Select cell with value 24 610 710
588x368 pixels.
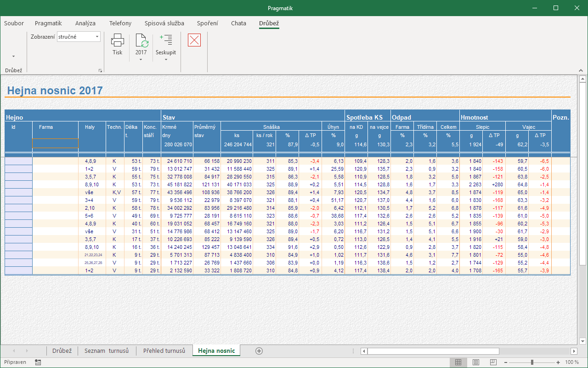tap(177, 161)
